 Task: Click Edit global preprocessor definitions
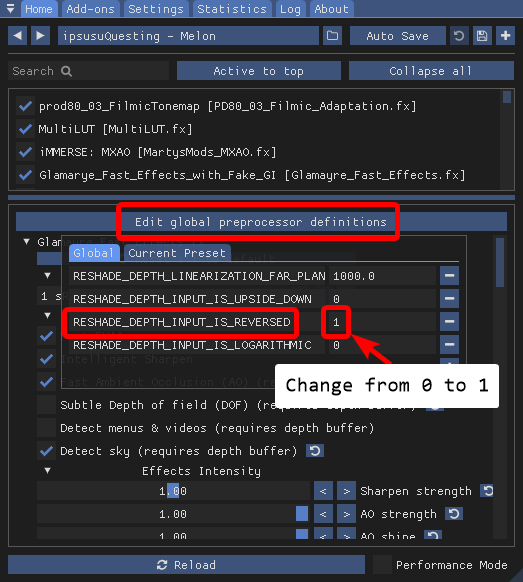click(x=261, y=222)
